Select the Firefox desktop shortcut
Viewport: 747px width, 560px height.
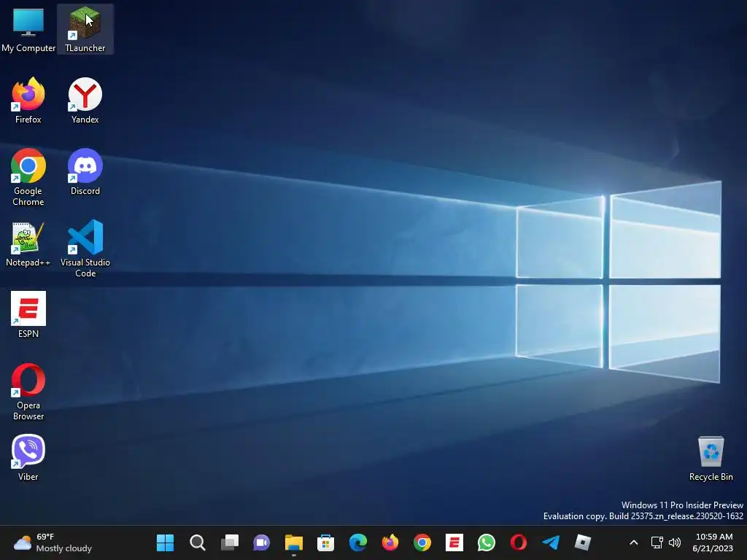[28, 101]
